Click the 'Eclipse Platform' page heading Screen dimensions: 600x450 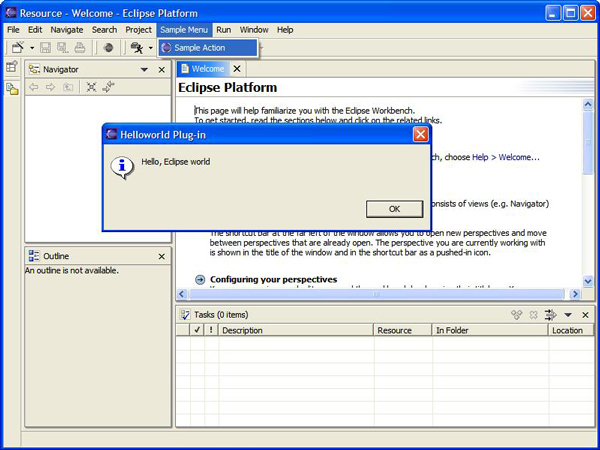228,88
